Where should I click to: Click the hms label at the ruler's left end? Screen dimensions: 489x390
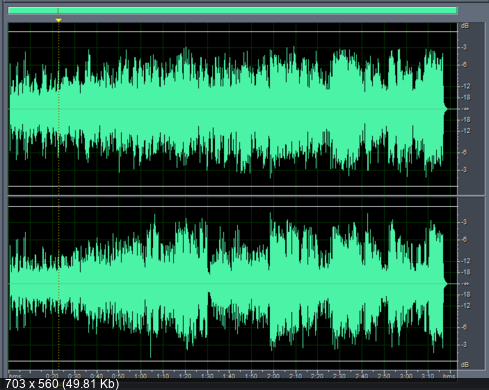(x=15, y=376)
